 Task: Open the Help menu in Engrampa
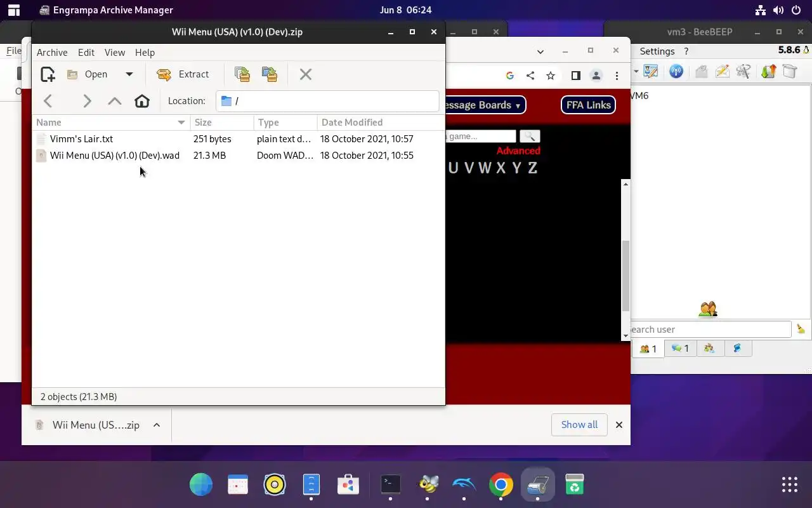click(x=145, y=53)
